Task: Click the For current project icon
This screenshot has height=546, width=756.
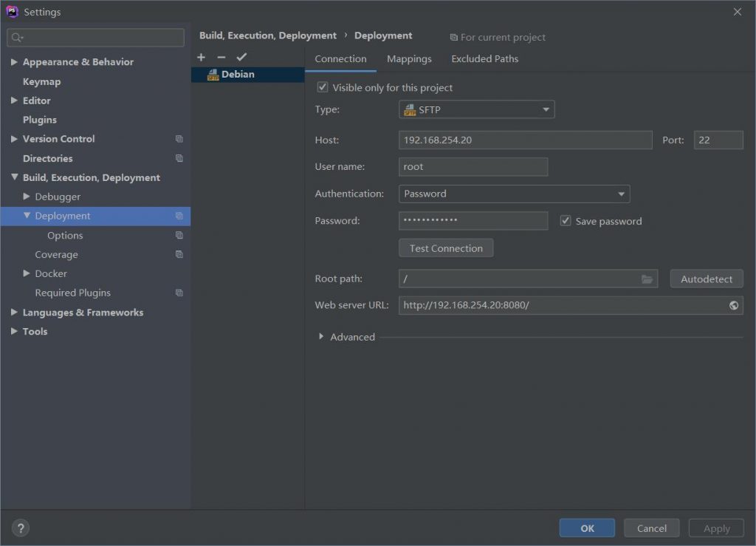Action: coord(453,37)
